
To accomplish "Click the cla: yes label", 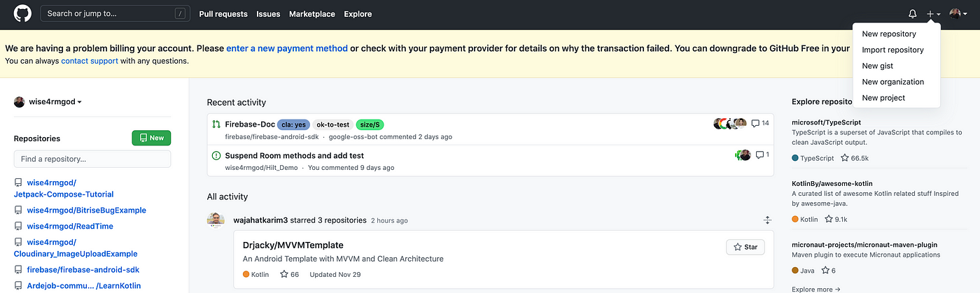I will [x=294, y=124].
